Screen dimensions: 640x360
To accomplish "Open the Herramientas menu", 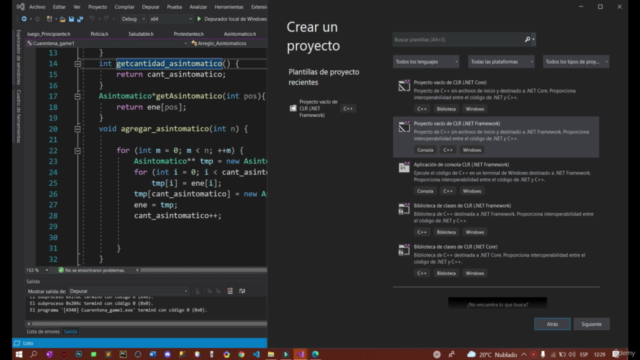I will tap(229, 7).
